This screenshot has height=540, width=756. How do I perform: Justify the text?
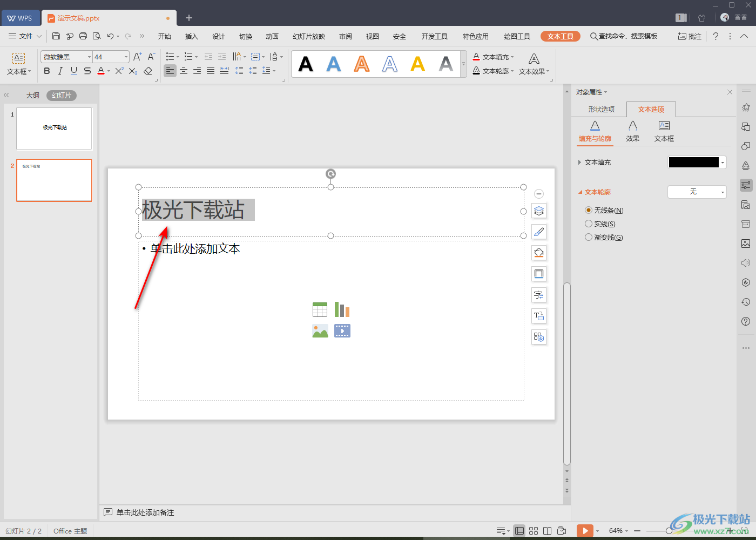[211, 71]
